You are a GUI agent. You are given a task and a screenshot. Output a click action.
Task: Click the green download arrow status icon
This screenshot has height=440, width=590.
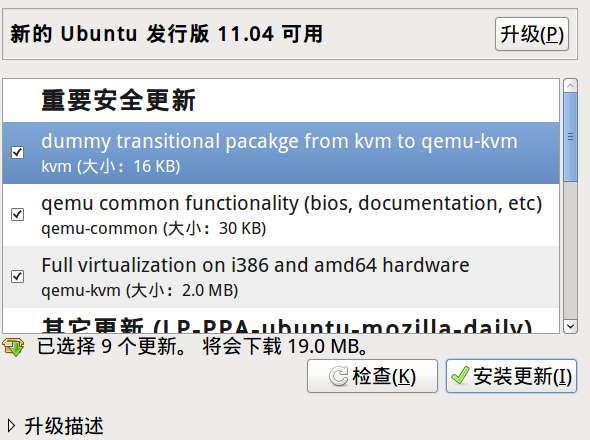(13, 347)
